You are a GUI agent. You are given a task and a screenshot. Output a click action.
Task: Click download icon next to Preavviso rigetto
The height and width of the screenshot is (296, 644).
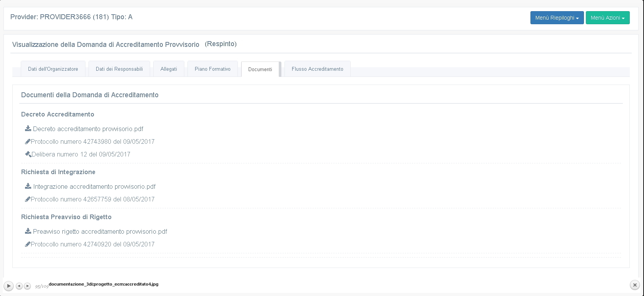[28, 231]
